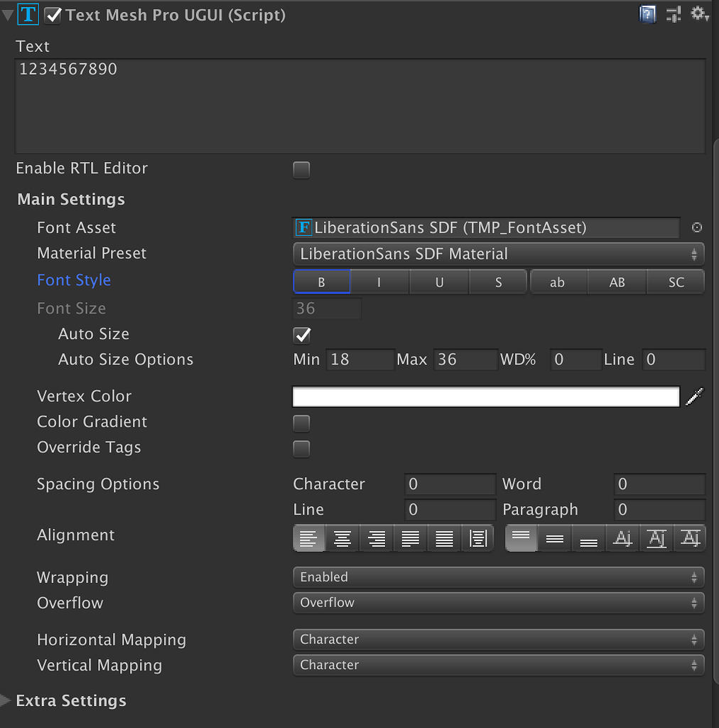
Task: Enable lowercase 'ab' font style
Action: [558, 282]
